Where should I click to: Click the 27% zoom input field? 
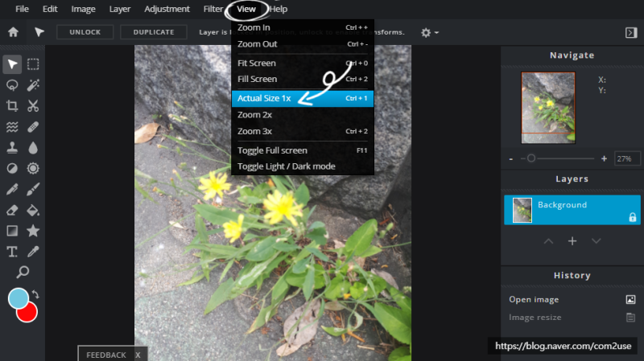coord(627,158)
